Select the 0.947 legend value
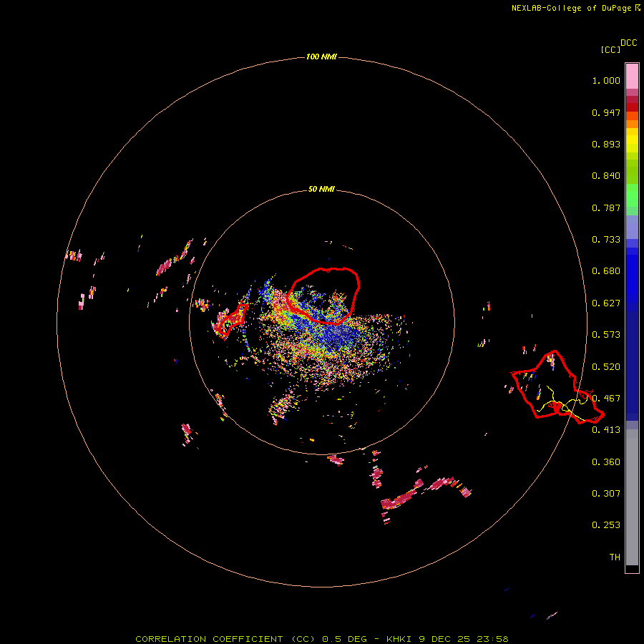This screenshot has width=644, height=644. pyautogui.click(x=606, y=112)
